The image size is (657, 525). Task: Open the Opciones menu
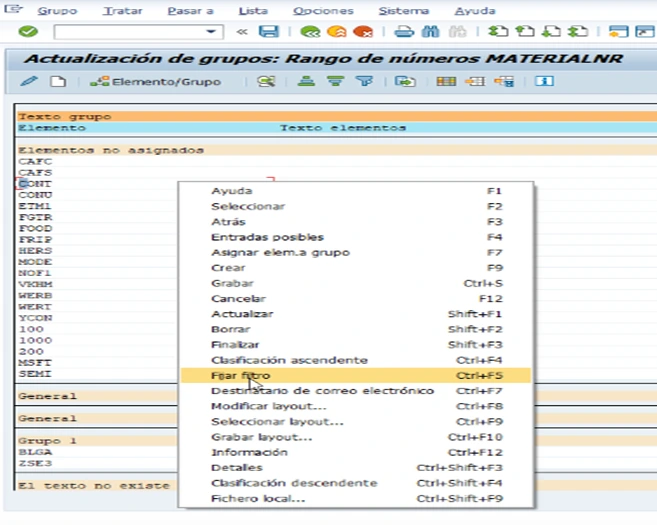click(x=323, y=10)
